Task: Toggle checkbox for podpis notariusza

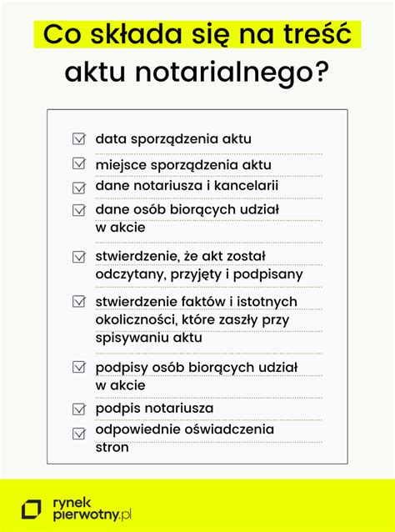Action: tap(78, 409)
